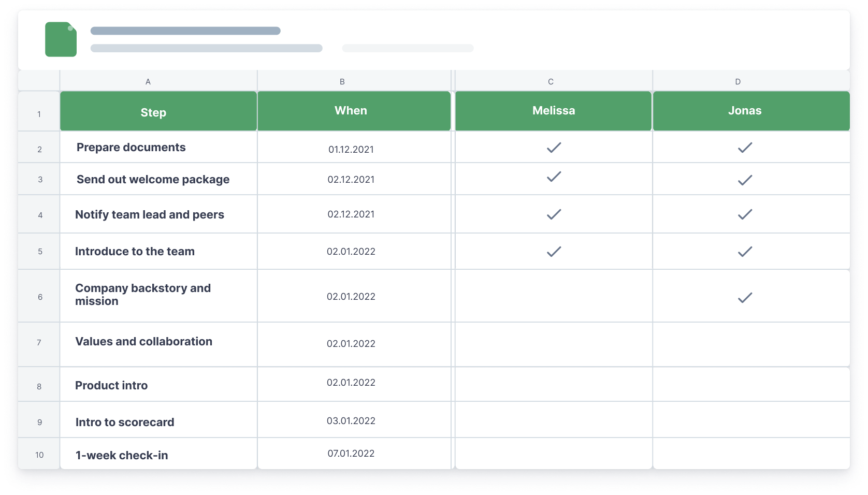868x495 pixels.
Task: Select row number 10
Action: [x=39, y=455]
